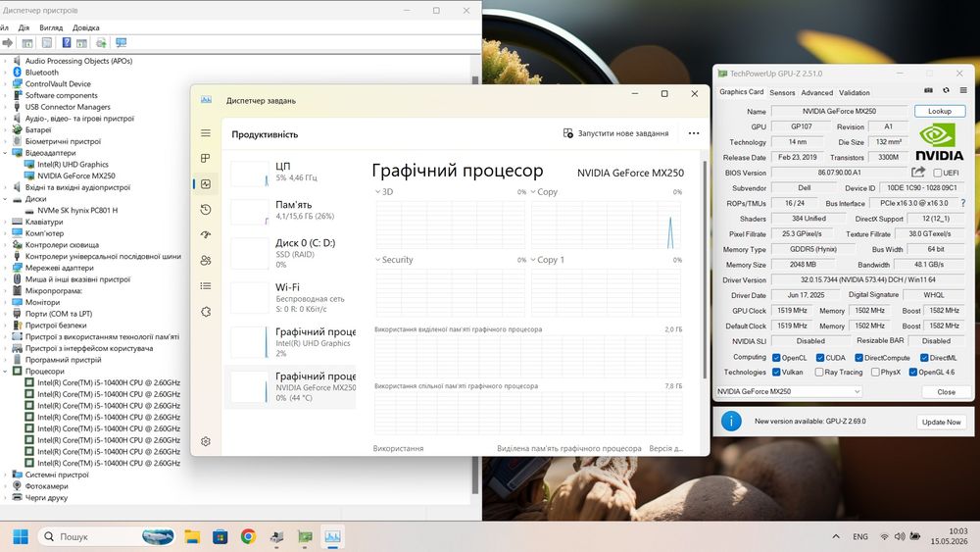980x552 pixels.
Task: Open Details page in Task Manager sidebar
Action: [206, 285]
